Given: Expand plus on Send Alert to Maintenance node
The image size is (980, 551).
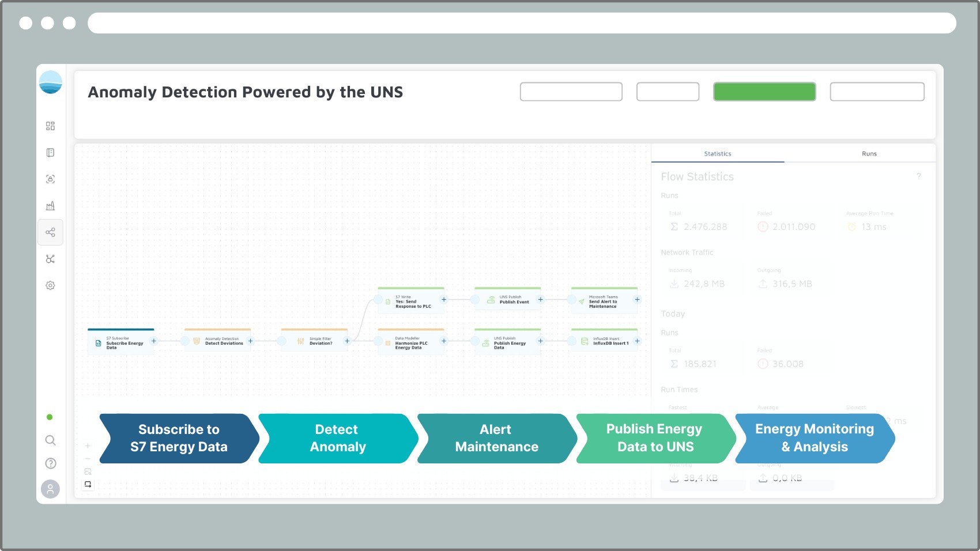Looking at the screenshot, I should point(637,300).
